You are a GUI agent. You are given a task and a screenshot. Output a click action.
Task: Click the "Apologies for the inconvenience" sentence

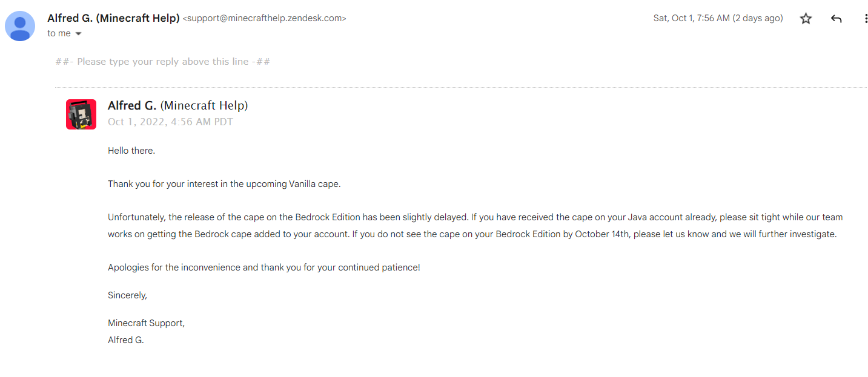click(263, 267)
